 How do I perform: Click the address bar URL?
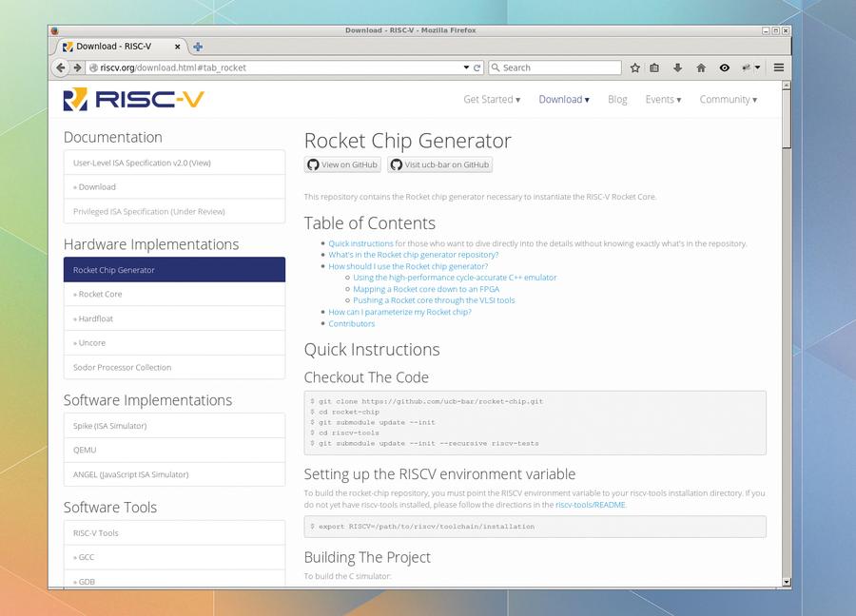coord(173,67)
